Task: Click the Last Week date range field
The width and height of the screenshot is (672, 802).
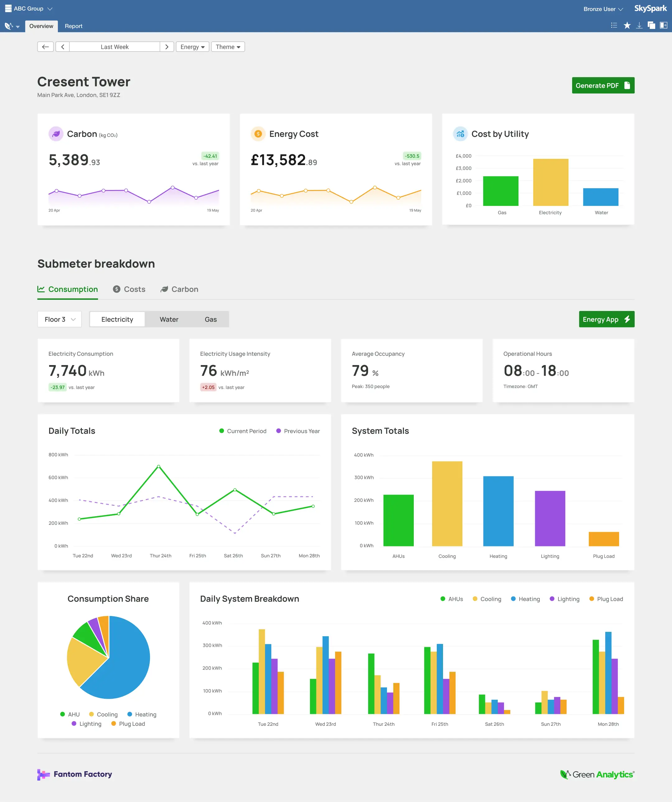Action: pyautogui.click(x=114, y=47)
